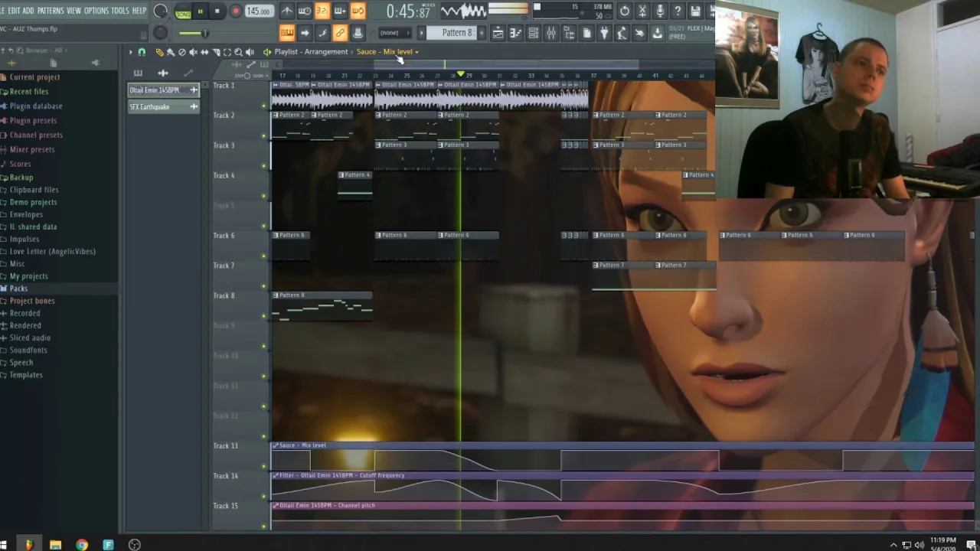The image size is (980, 551).
Task: Open Google Chrome from the taskbar
Action: coord(82,545)
